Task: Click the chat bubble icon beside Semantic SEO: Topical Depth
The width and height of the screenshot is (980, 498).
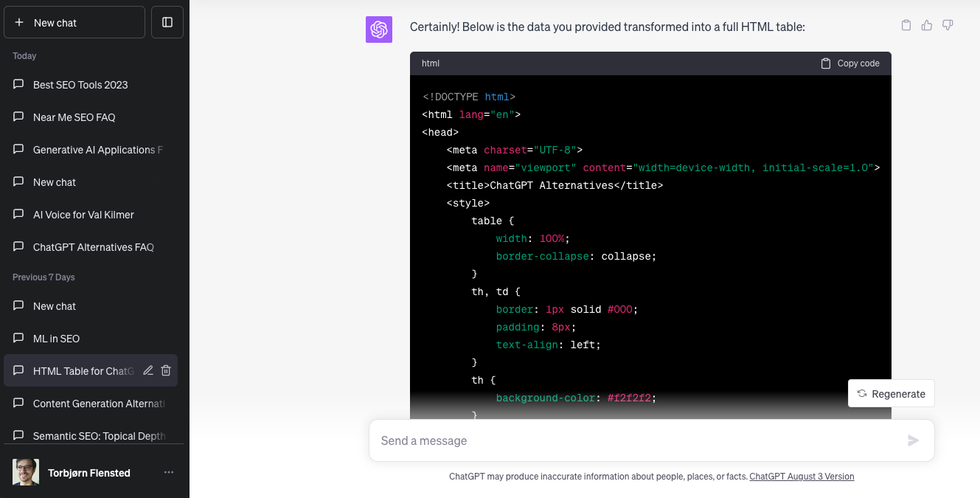Action: [18, 435]
